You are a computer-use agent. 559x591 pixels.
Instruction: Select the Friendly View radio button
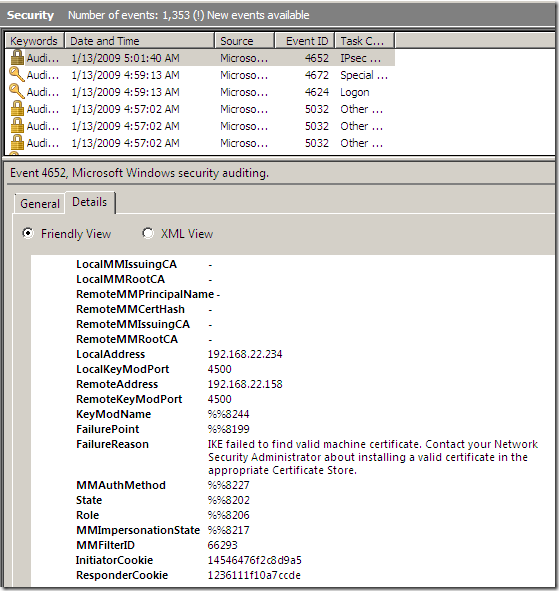pyautogui.click(x=28, y=233)
